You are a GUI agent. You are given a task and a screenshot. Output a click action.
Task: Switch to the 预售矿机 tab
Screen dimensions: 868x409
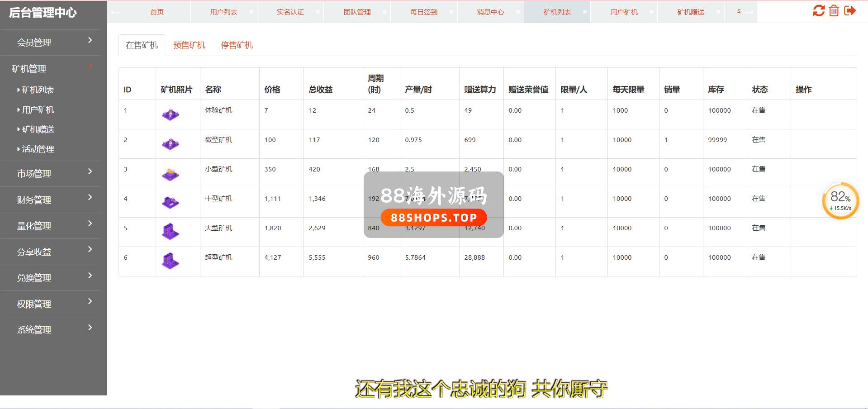pos(189,45)
